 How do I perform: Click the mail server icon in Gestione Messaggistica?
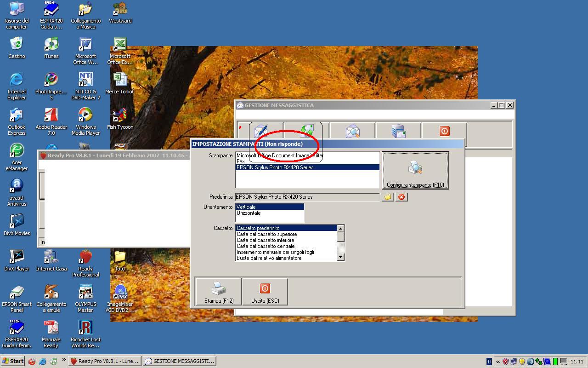[x=398, y=131]
